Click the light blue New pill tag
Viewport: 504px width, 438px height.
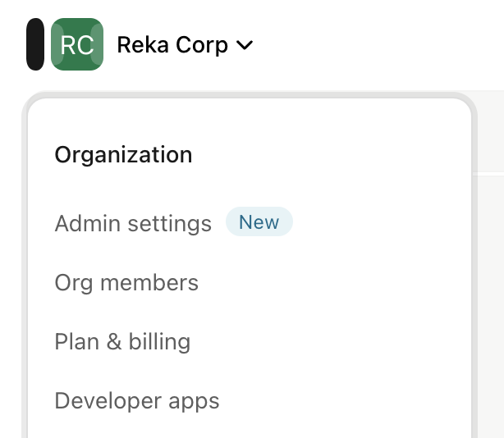[259, 221]
